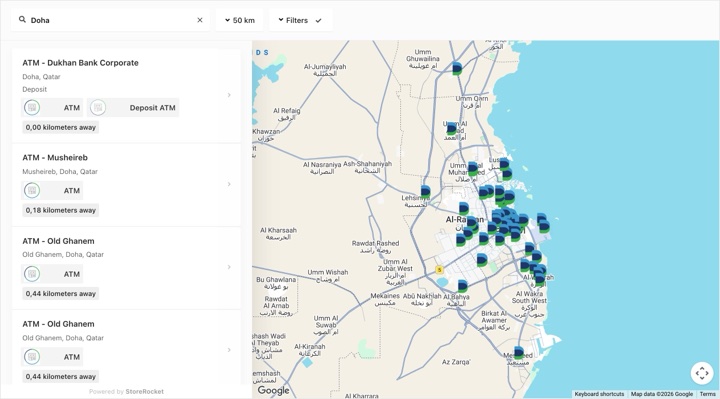Open ATM - Musheireb listing
Image resolution: width=720 pixels, height=399 pixels.
coord(126,185)
